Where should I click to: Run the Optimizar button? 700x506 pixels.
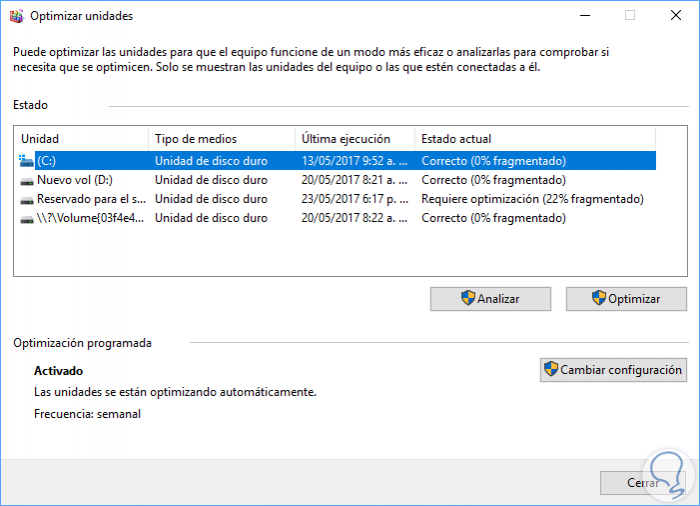pos(626,299)
